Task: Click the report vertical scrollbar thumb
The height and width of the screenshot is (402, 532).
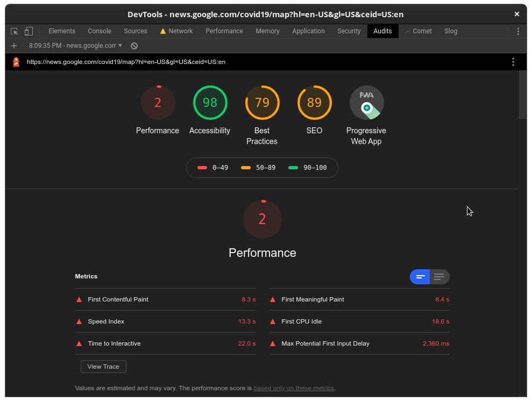Action: (523, 95)
